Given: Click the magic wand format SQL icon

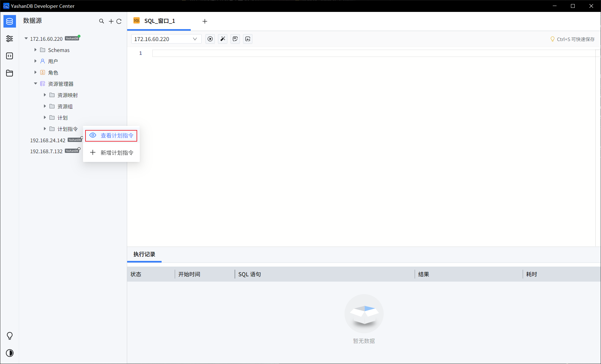Looking at the screenshot, I should tap(223, 39).
